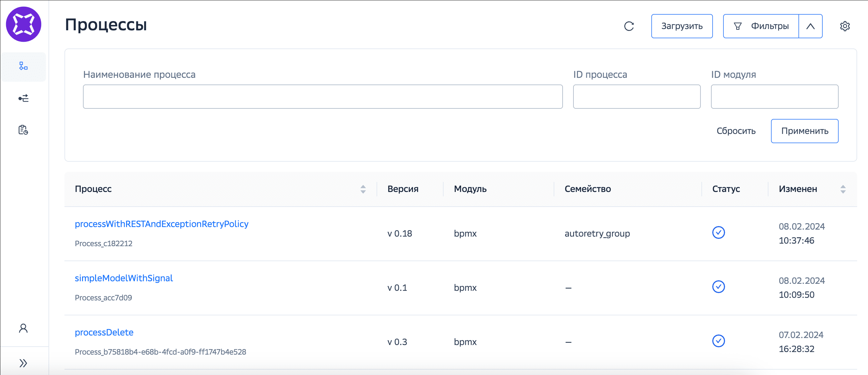Collapse filters panel with chevron-up button
Image resolution: width=868 pixels, height=375 pixels.
(x=810, y=26)
